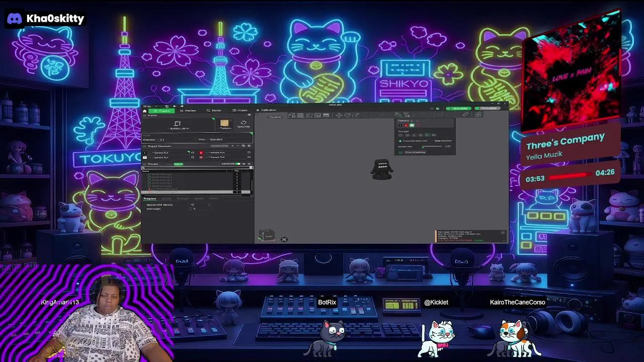The image size is (644, 362).
Task: Click the Arrange all objects toolbar icon
Action: point(317,116)
